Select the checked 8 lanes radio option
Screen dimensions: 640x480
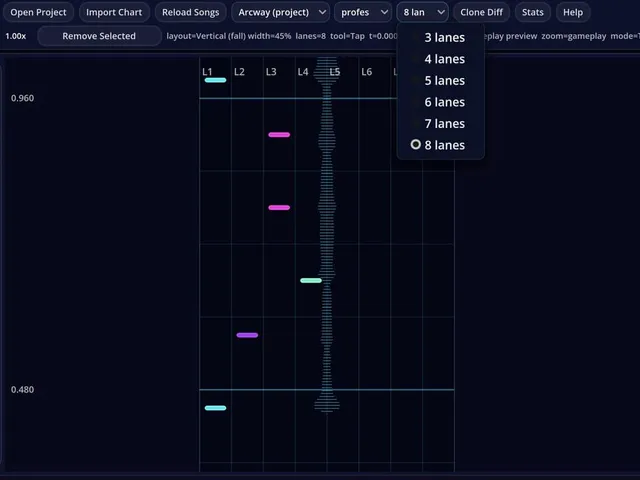point(441,145)
